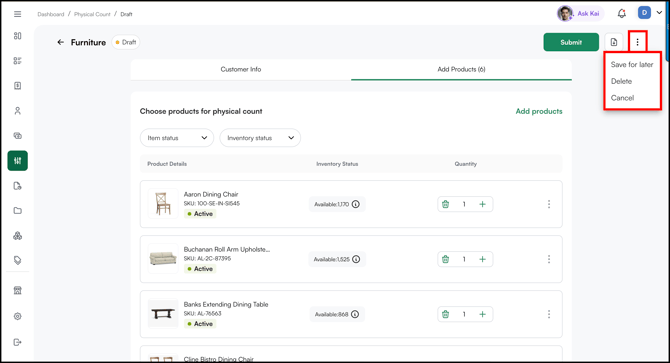
Task: Expand the user account chevron
Action: coord(659,13)
